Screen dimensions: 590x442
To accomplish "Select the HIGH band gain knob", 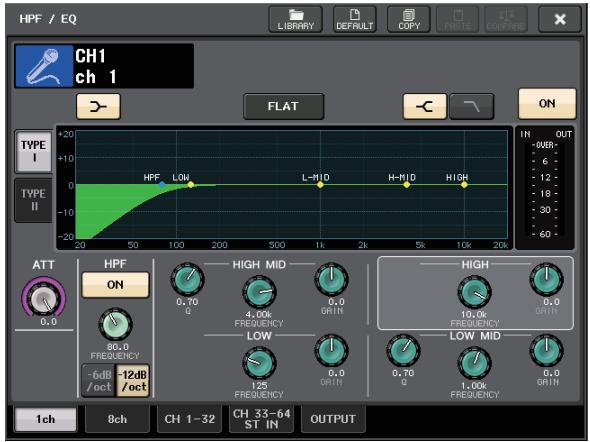I will (x=546, y=279).
